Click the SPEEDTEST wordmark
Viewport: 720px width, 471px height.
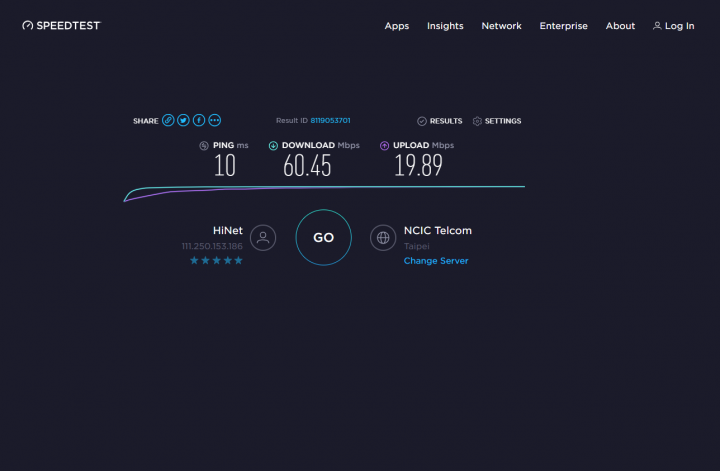pyautogui.click(x=68, y=26)
